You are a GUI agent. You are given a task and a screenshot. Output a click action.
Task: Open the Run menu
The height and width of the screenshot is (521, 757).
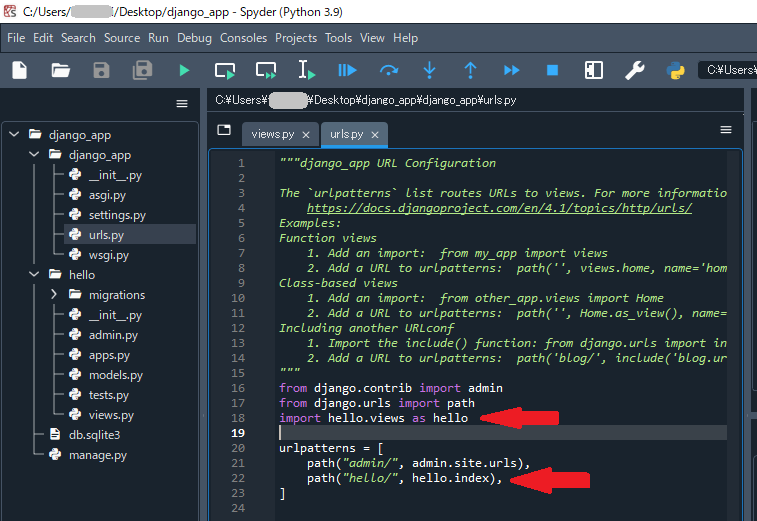(x=158, y=38)
